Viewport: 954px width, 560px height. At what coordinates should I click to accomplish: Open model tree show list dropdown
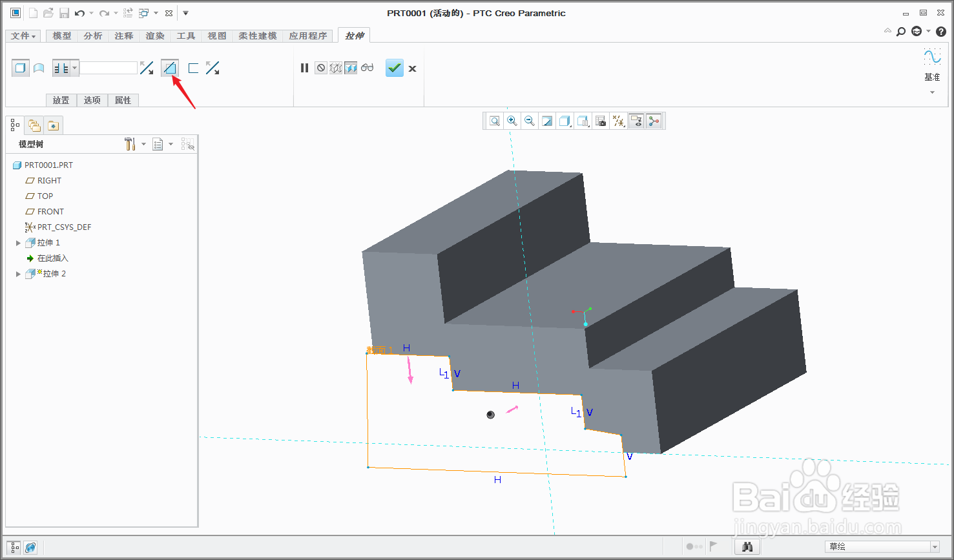pos(162,144)
